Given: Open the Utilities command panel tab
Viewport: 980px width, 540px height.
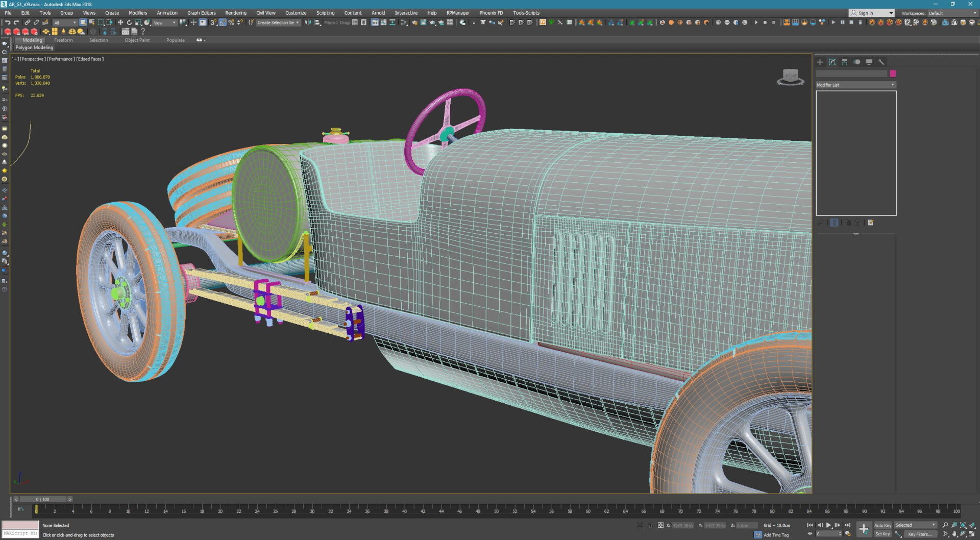Looking at the screenshot, I should (881, 62).
